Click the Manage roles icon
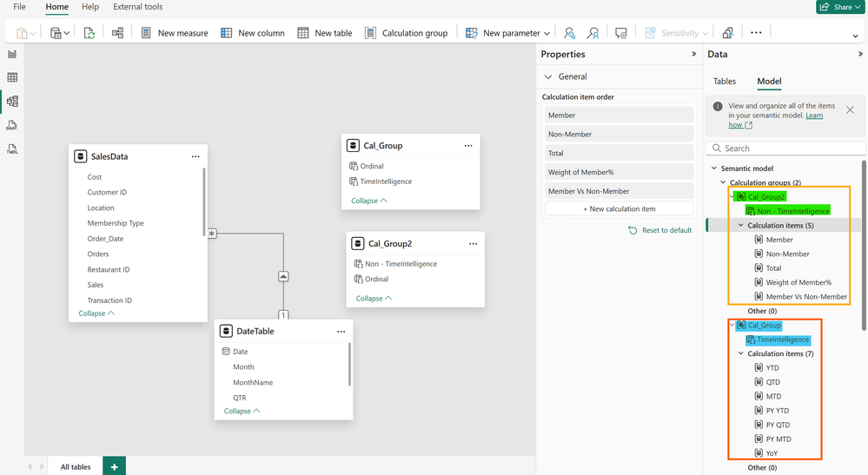 pyautogui.click(x=570, y=33)
